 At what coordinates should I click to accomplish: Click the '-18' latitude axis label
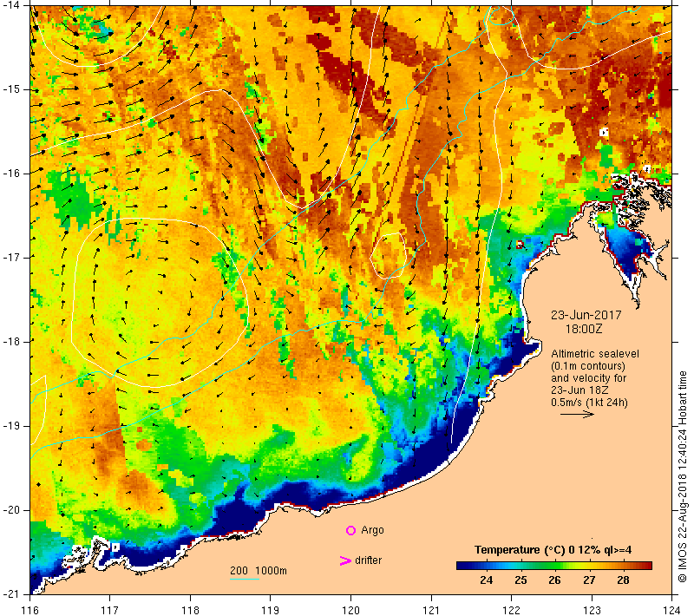pyautogui.click(x=11, y=341)
